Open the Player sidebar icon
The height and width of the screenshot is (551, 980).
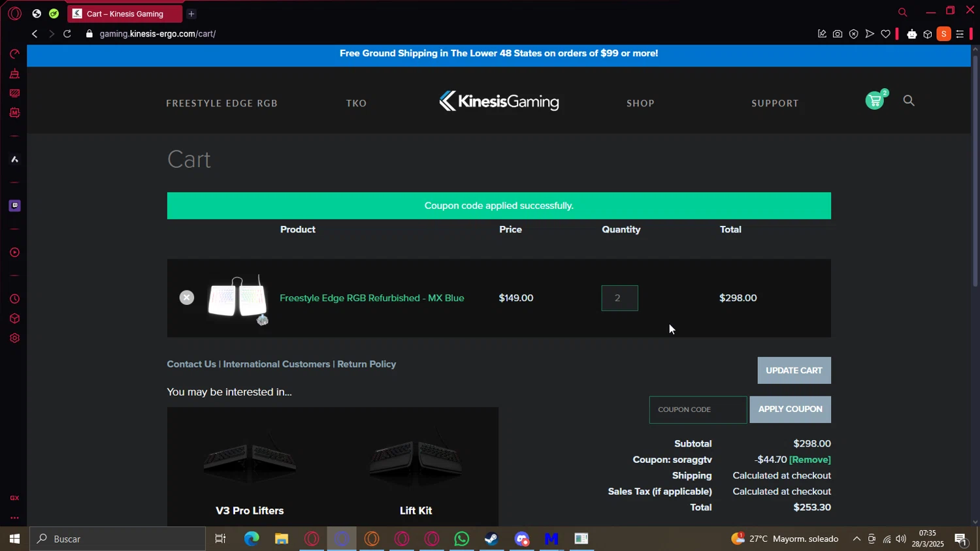pos(14,253)
